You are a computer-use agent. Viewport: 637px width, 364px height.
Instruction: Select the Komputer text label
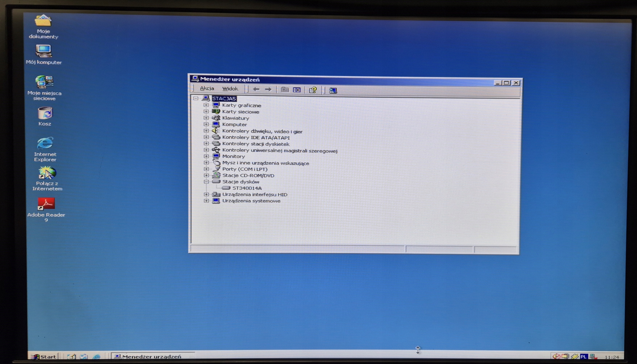[234, 124]
